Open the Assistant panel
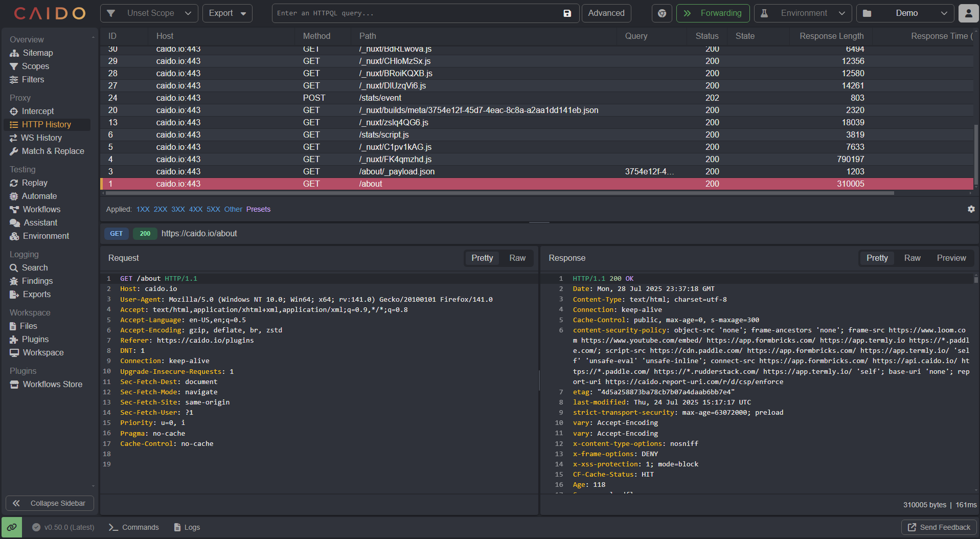980x539 pixels. [x=39, y=222]
